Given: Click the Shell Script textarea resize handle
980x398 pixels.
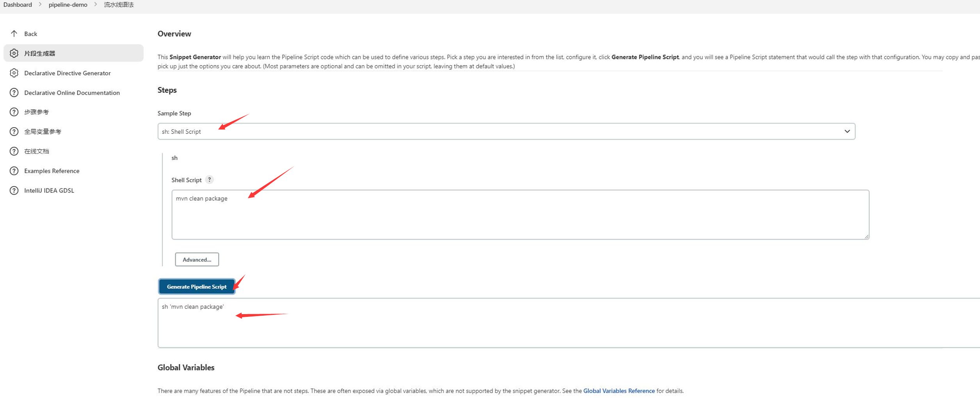Looking at the screenshot, I should tap(866, 236).
